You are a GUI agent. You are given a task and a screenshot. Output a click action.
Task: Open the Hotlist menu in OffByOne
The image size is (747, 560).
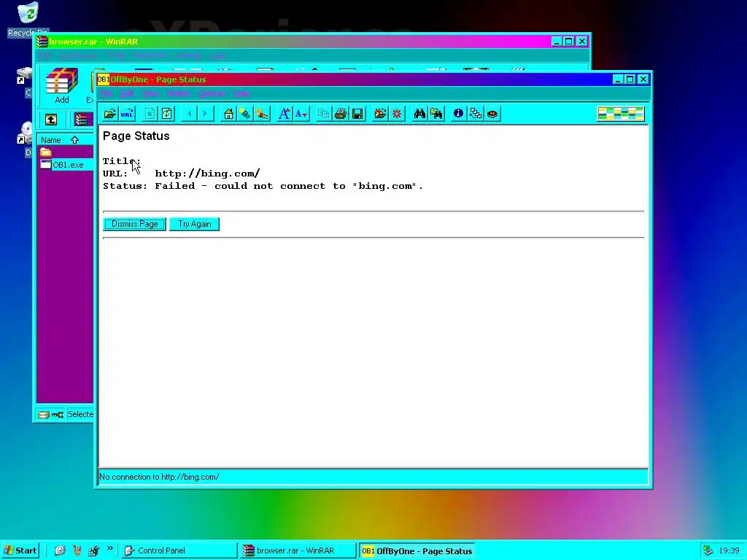tap(178, 94)
